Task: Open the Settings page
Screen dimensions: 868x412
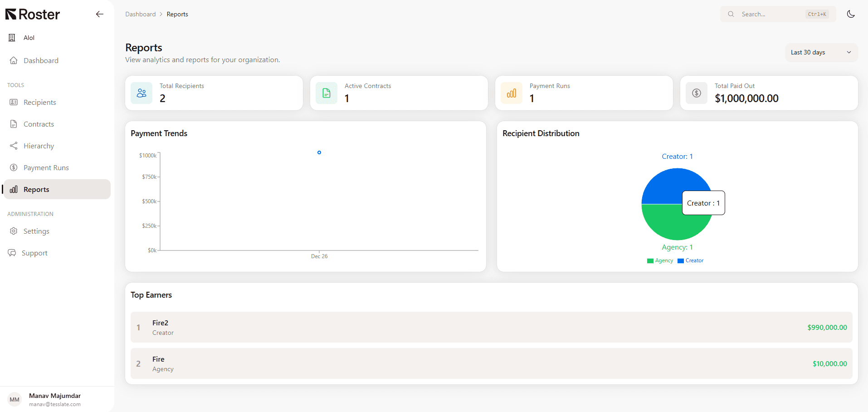Action: pyautogui.click(x=36, y=231)
